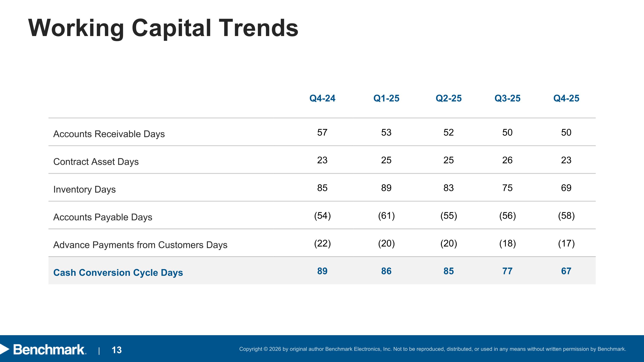Click the Working Capital Trends title
Screen dimensions: 644x362
pyautogui.click(x=163, y=28)
